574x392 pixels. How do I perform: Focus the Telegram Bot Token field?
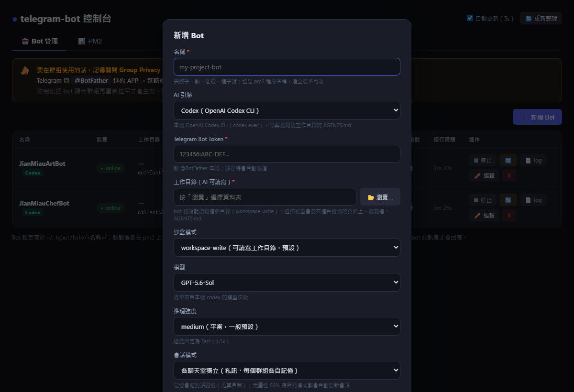click(x=287, y=154)
